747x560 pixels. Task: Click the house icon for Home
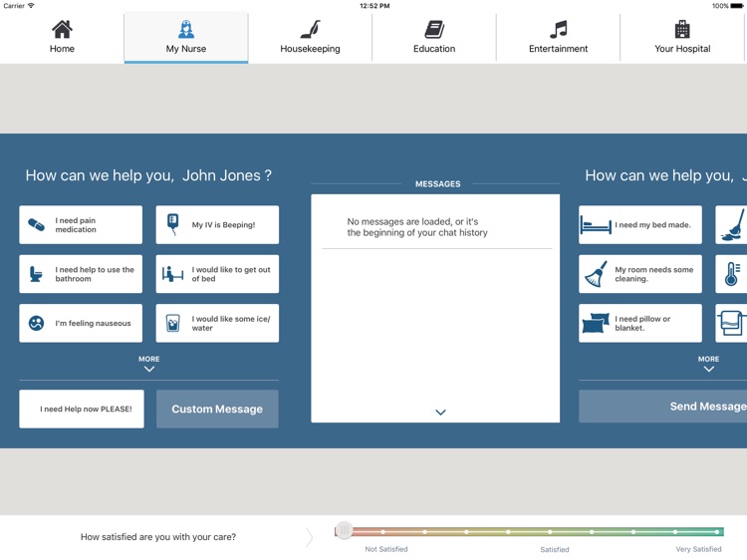click(62, 29)
